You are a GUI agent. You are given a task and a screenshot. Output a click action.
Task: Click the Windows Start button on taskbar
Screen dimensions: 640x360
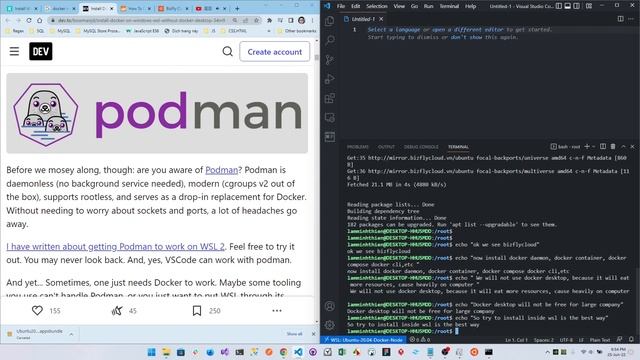151,352
